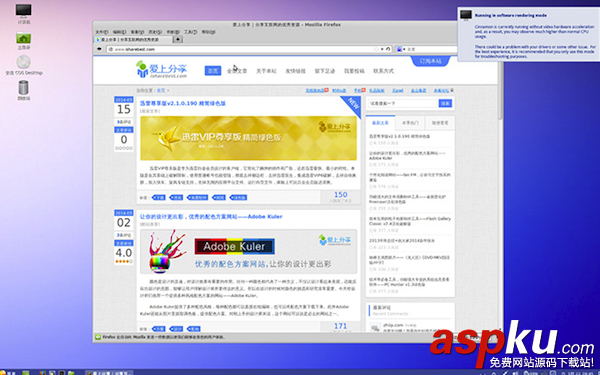Open sidebar link mentioning Flash Gallery Classic
The width and height of the screenshot is (600, 375).
pos(410,221)
